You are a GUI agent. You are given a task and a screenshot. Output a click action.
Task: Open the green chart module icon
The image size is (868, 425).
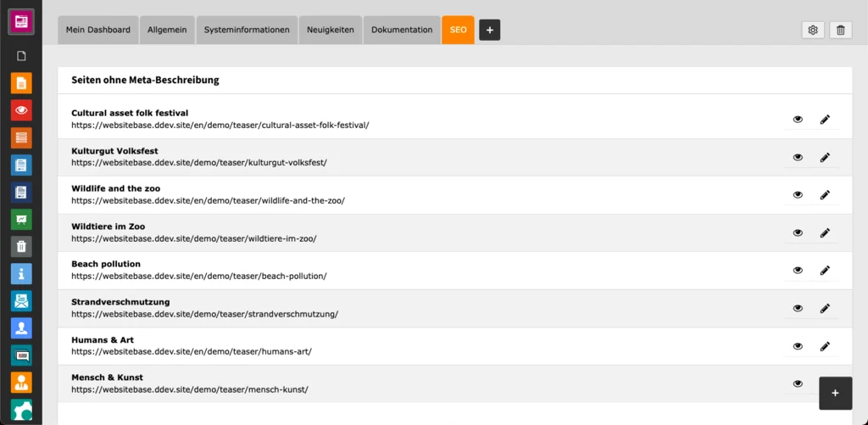21,220
